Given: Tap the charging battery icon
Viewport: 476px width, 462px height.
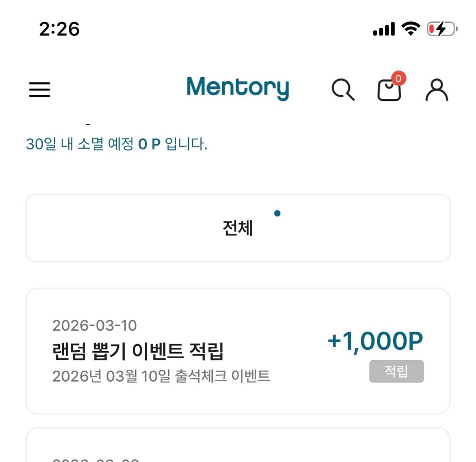Looking at the screenshot, I should [440, 29].
